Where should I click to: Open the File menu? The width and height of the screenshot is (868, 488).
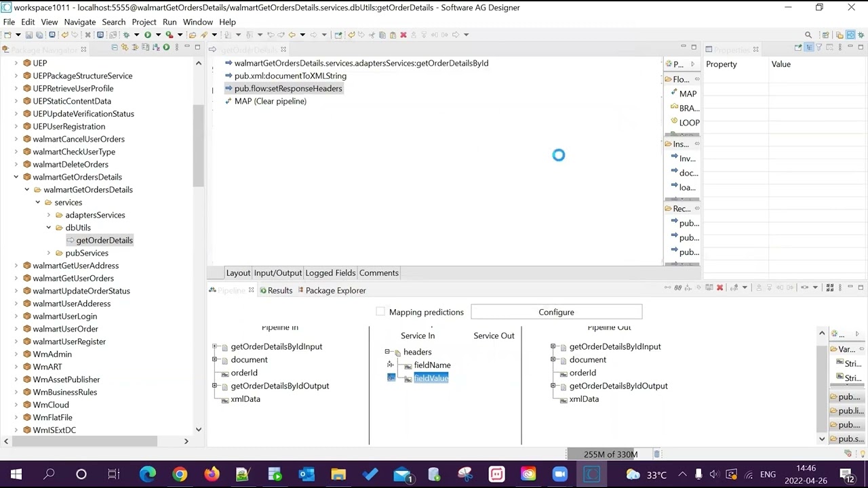point(9,22)
